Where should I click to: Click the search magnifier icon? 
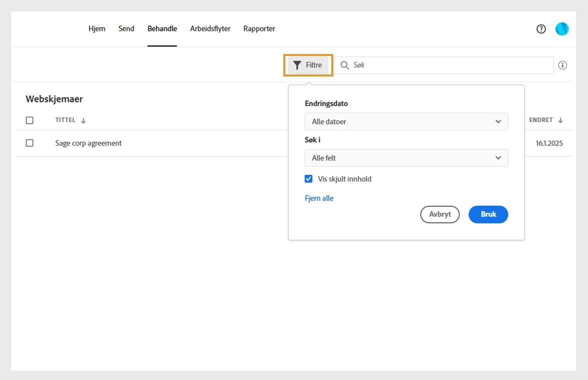[344, 65]
